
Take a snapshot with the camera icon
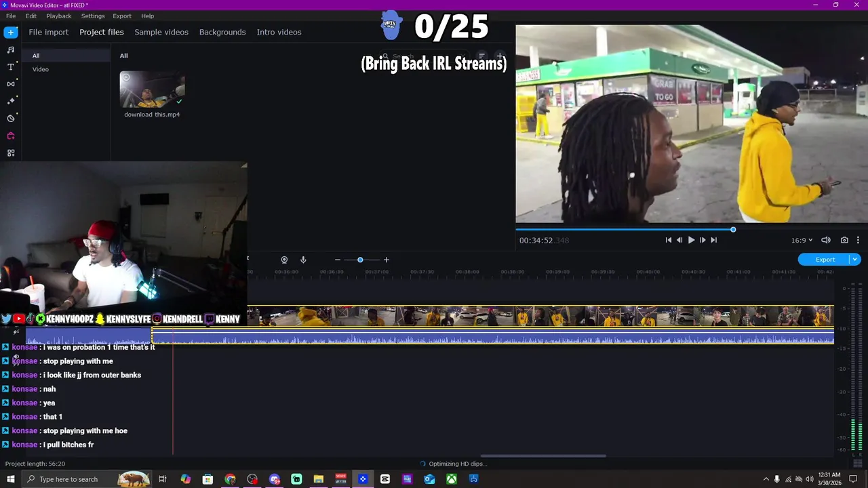[x=844, y=240]
